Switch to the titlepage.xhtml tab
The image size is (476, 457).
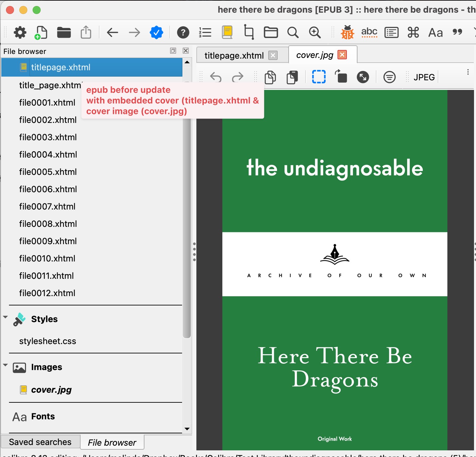[234, 55]
